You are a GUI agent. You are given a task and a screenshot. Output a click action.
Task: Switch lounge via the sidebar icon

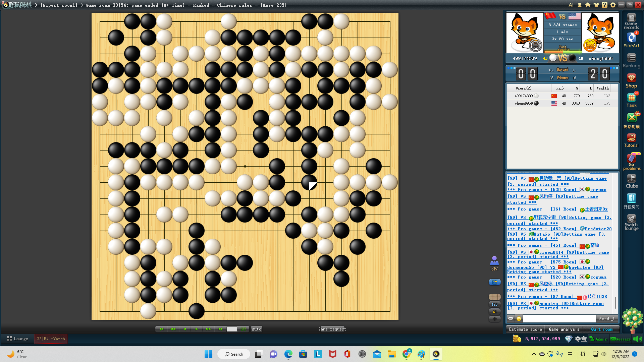tap(631, 222)
